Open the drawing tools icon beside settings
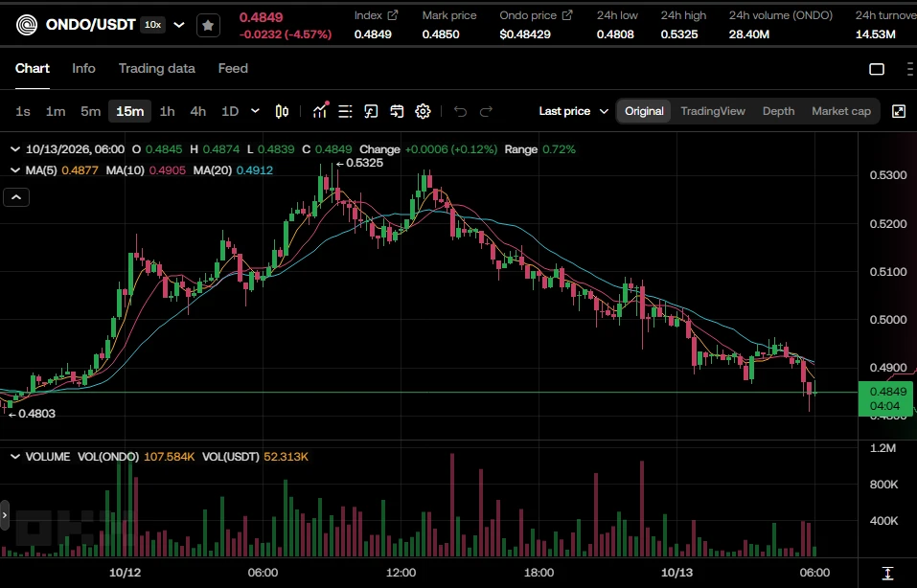 (x=397, y=111)
